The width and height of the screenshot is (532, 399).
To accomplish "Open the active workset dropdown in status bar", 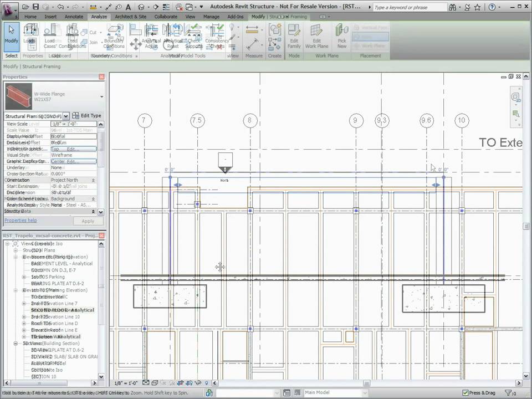I will pyautogui.click(x=277, y=393).
